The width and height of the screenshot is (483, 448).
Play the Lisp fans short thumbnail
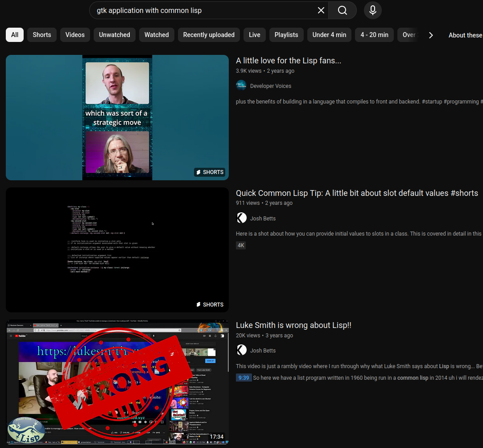[117, 117]
